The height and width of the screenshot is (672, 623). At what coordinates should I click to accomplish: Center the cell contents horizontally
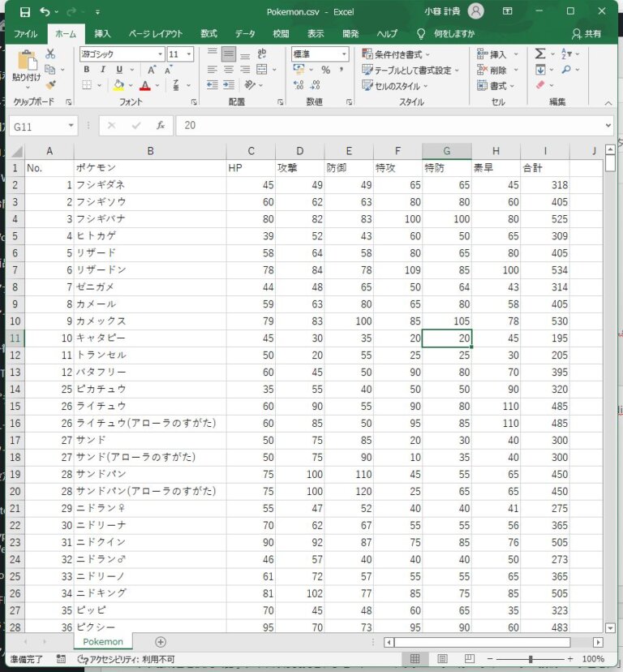[229, 70]
